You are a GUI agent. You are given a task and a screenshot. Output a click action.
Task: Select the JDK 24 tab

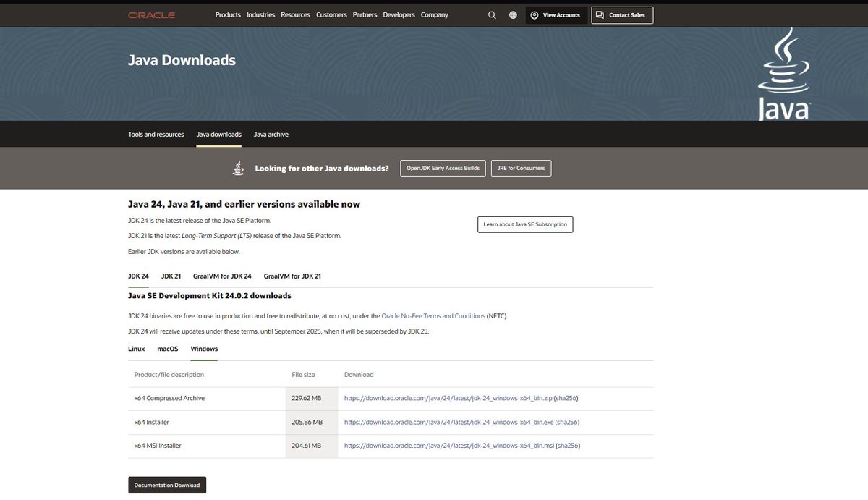tap(138, 276)
